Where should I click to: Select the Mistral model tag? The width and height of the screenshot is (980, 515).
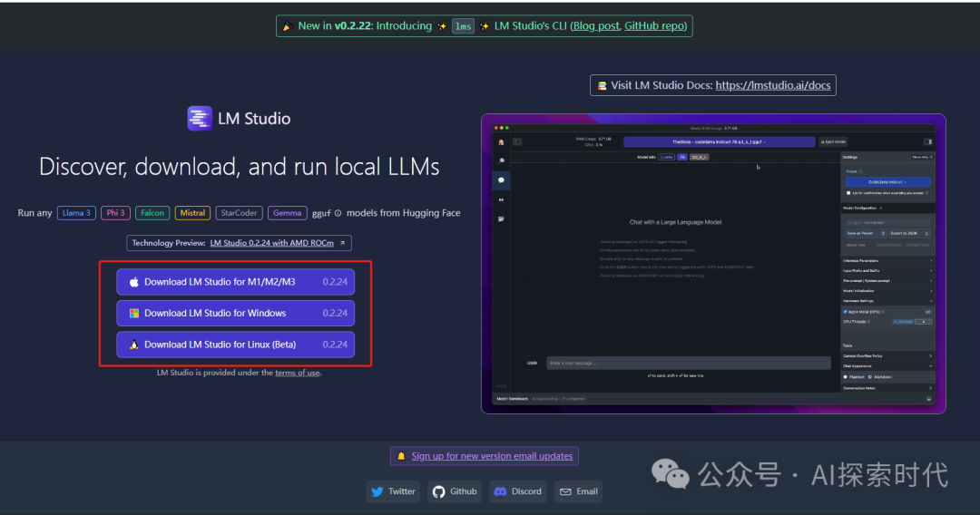pyautogui.click(x=192, y=213)
